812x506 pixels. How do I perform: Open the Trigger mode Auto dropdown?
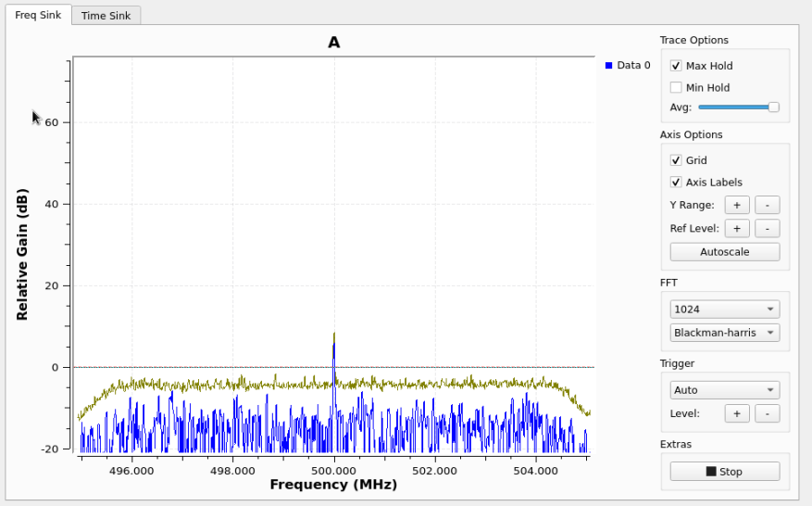(x=725, y=390)
